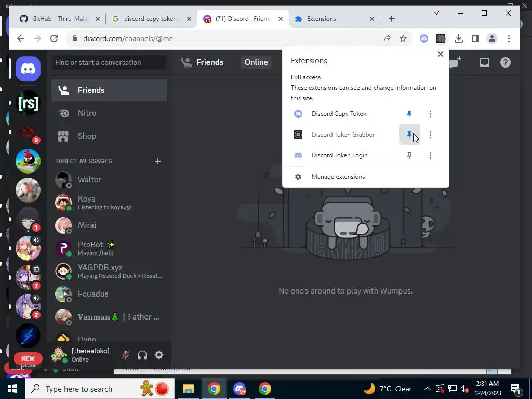This screenshot has height=399, width=532.
Task: Open Discord inbox icon
Action: pos(485,62)
